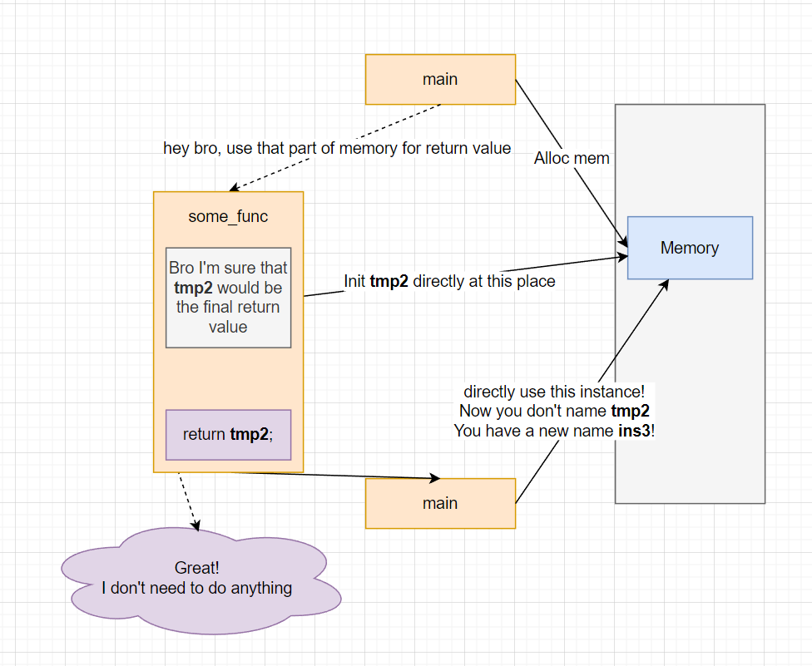Click the some_func title label
Screen dimensions: 812x666
(228, 216)
